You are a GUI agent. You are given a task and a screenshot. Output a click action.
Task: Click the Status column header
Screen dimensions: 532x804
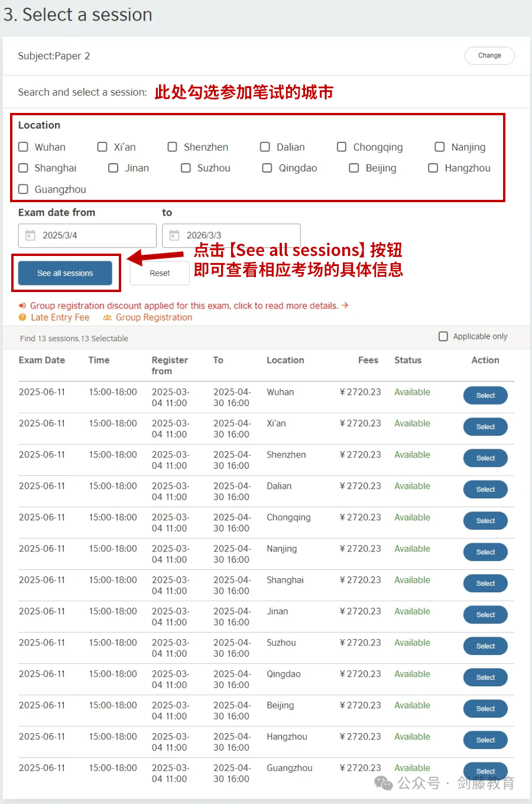click(x=408, y=360)
